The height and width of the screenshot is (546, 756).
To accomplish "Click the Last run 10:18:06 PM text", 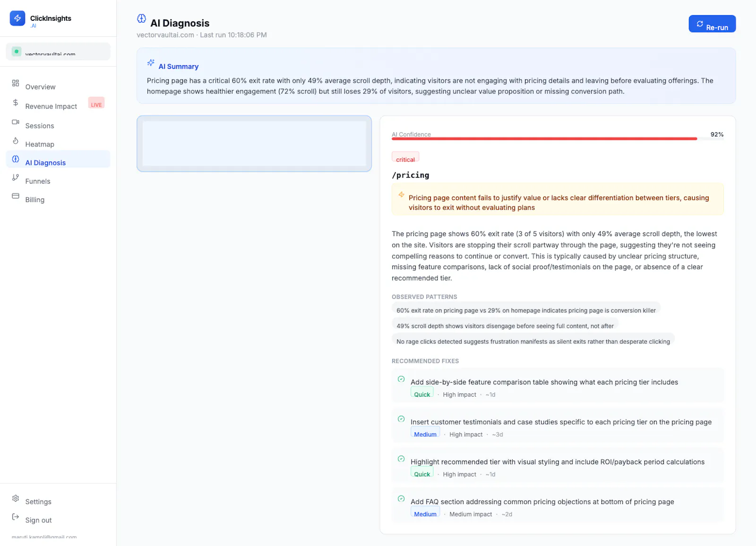I will [x=233, y=35].
